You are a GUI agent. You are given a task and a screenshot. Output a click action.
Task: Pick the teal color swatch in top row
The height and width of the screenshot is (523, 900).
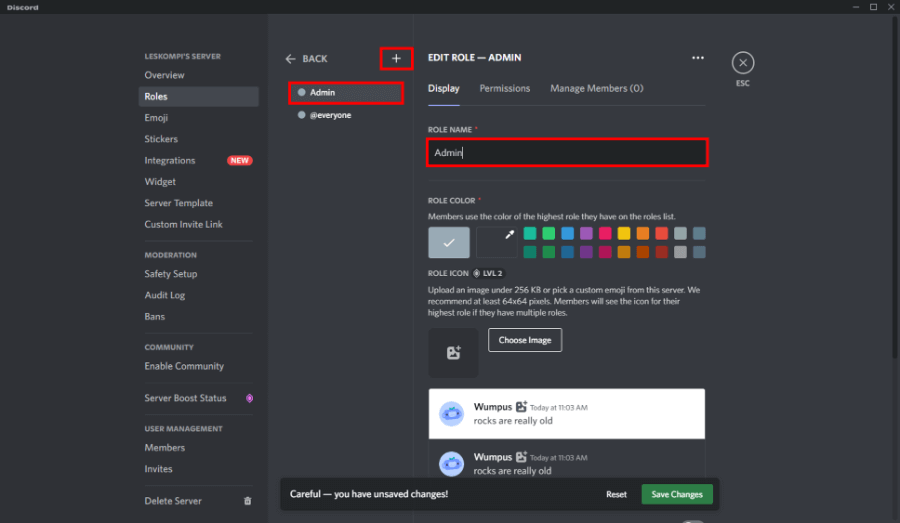coord(530,233)
